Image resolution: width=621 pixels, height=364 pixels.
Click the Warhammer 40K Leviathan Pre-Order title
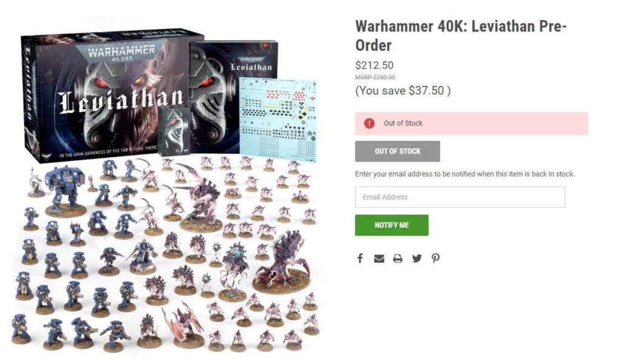(461, 36)
